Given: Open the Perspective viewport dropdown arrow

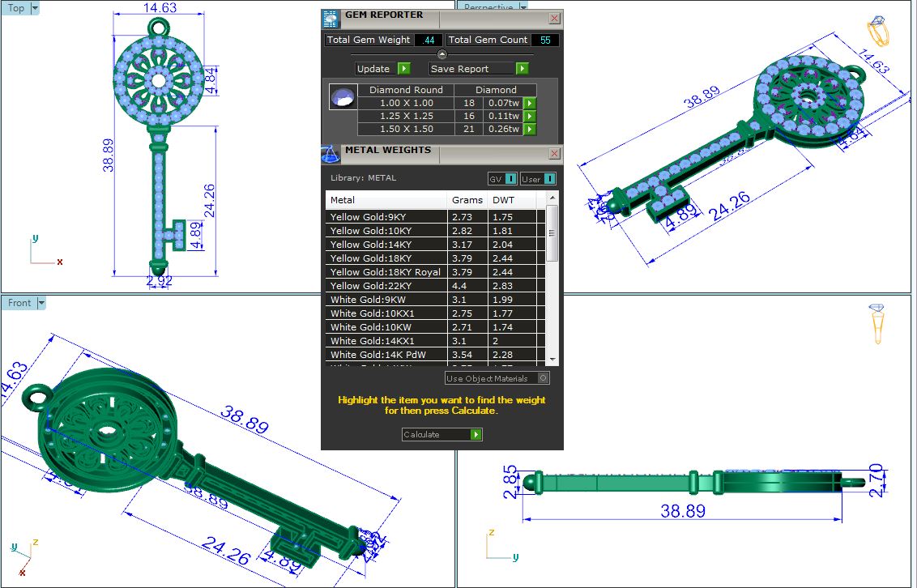Looking at the screenshot, I should 523,6.
